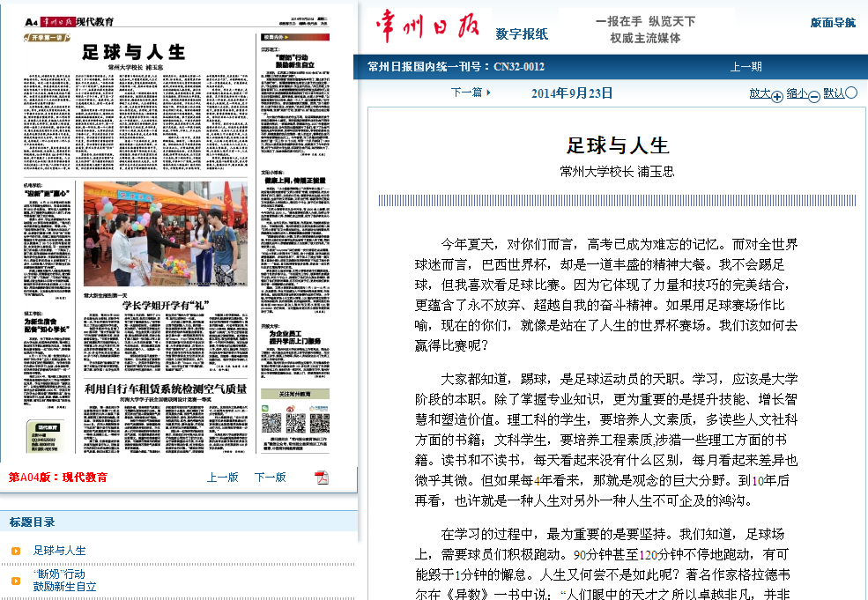Select the default size circle (默认)
Image resolution: width=868 pixels, height=600 pixels.
[851, 93]
